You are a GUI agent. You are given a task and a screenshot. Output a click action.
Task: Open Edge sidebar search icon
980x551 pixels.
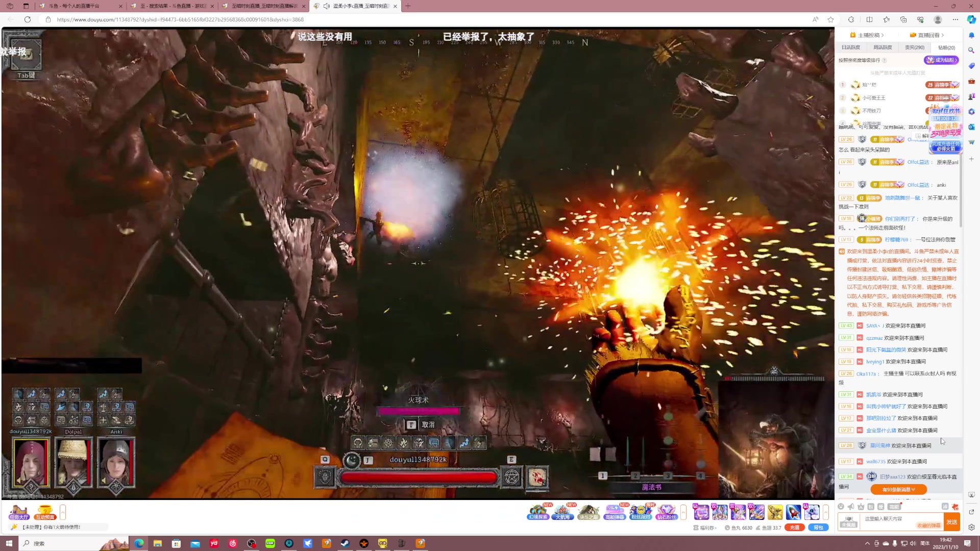point(971,50)
